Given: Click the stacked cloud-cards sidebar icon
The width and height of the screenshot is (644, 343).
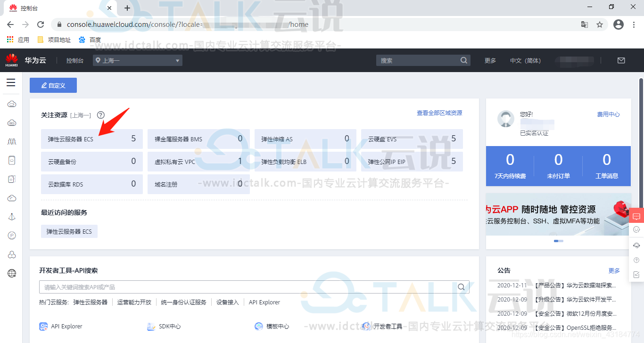Looking at the screenshot, I should click(12, 179).
